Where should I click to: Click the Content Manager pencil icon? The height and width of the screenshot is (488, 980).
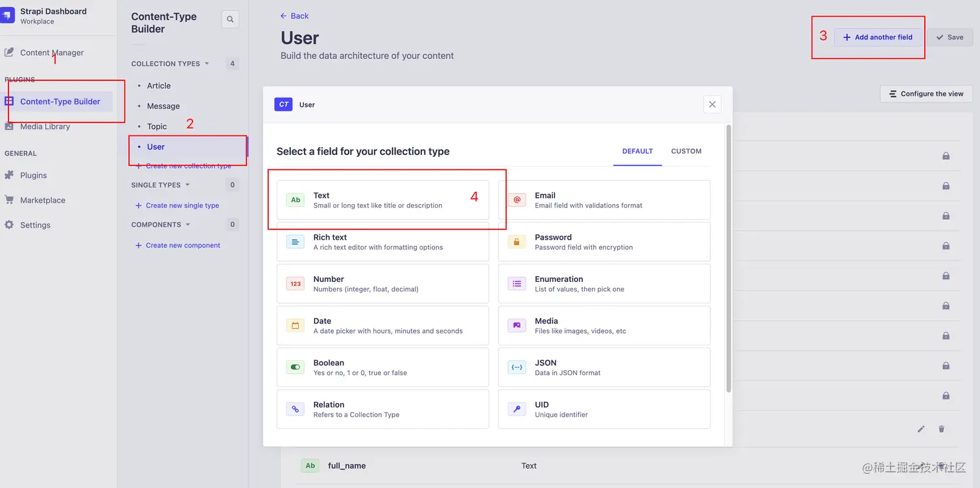point(9,52)
